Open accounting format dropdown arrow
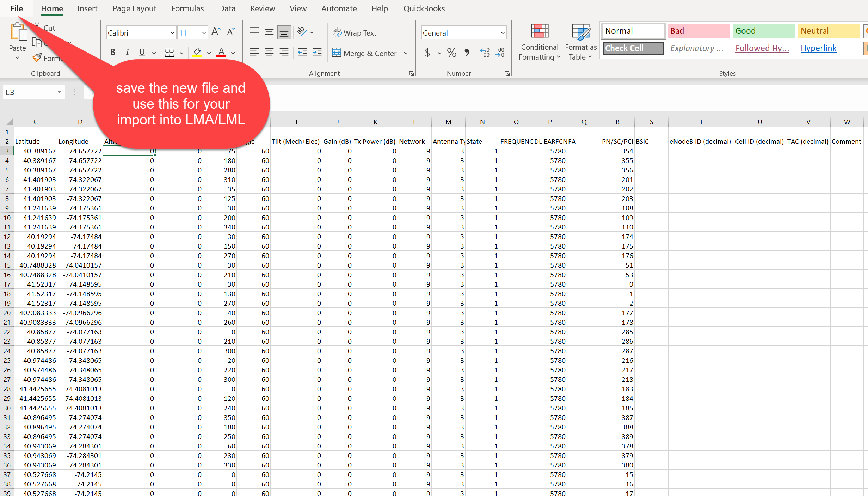The height and width of the screenshot is (496, 868). coord(439,53)
